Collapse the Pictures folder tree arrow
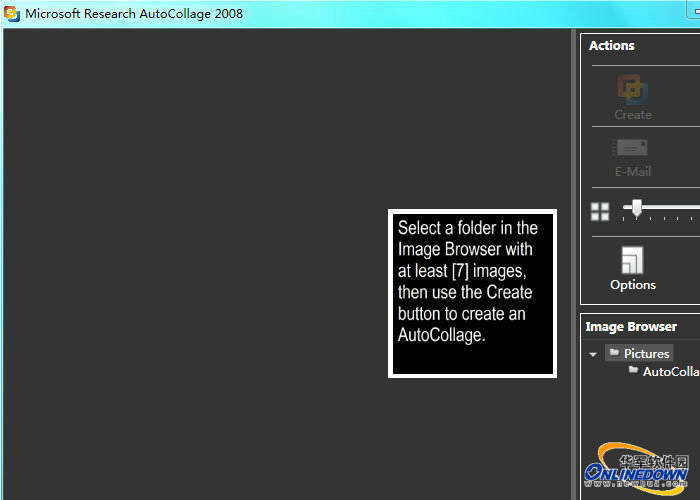Viewport: 700px width, 500px height. pos(593,354)
